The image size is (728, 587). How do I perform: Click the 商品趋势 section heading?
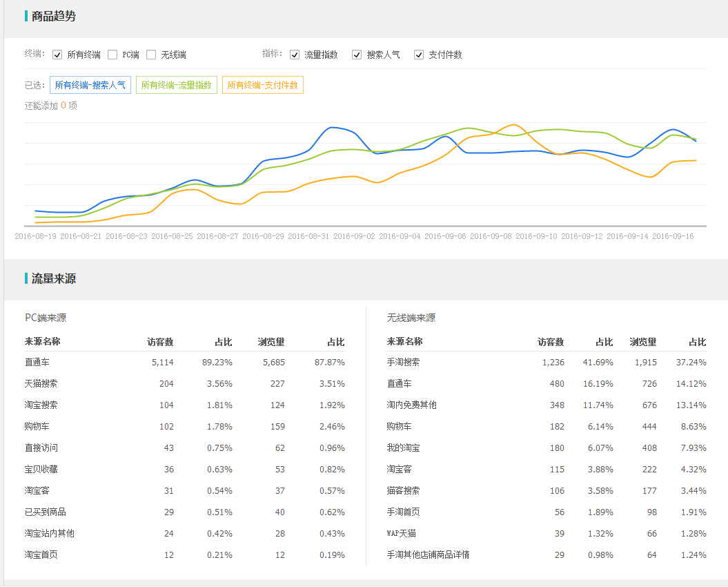53,17
